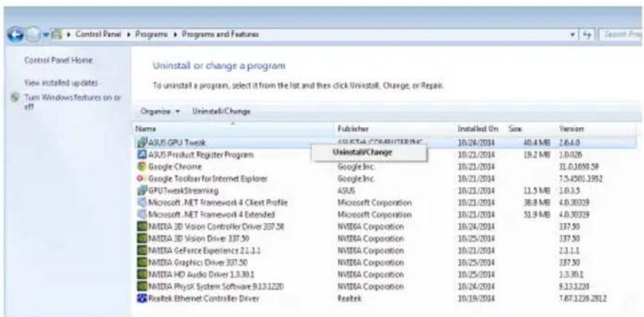Screen dimensions: 644x317
Task: Sort by the Installed On column header
Action: click(x=480, y=129)
